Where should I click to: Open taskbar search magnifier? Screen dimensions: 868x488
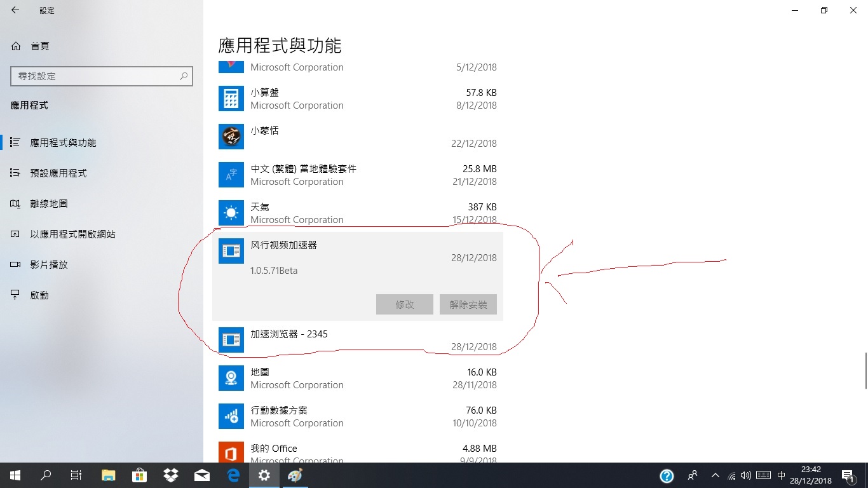[45, 475]
